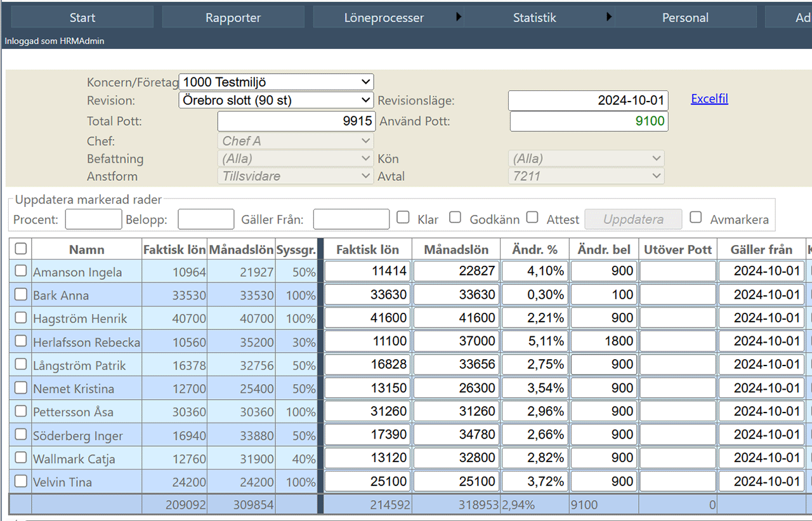Click the Total Pott field showing 9915

pyautogui.click(x=296, y=121)
